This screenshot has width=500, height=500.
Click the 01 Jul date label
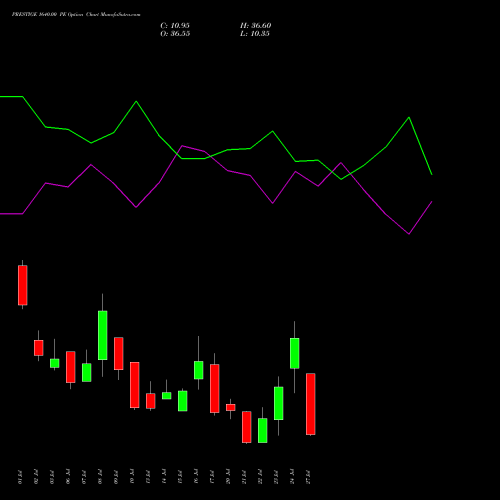[x=20, y=477]
